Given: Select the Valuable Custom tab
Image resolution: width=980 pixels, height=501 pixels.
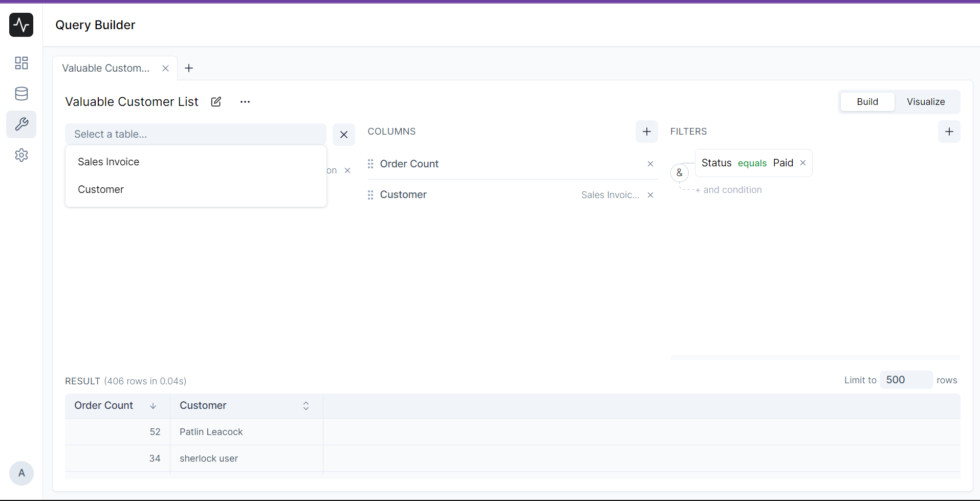Looking at the screenshot, I should [x=105, y=68].
